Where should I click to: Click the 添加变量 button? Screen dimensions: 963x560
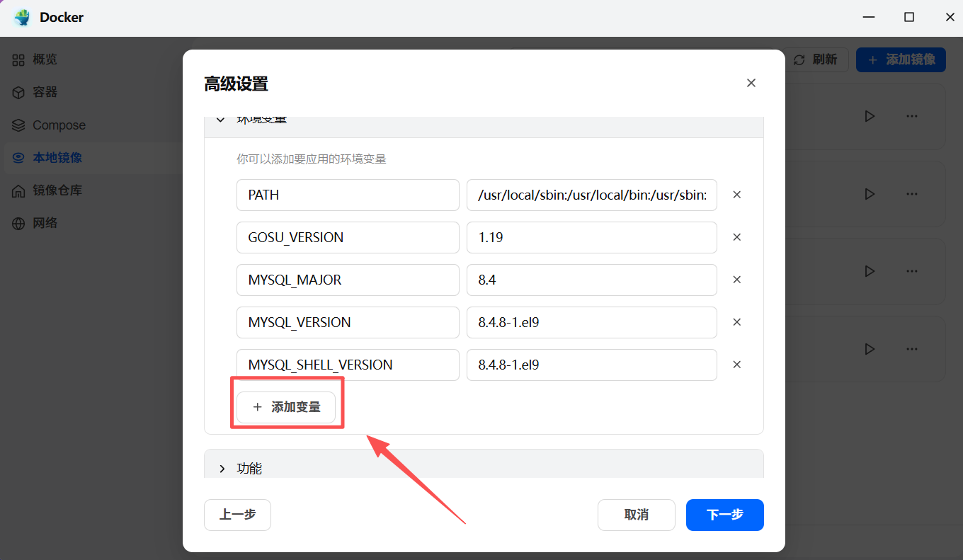tap(286, 407)
